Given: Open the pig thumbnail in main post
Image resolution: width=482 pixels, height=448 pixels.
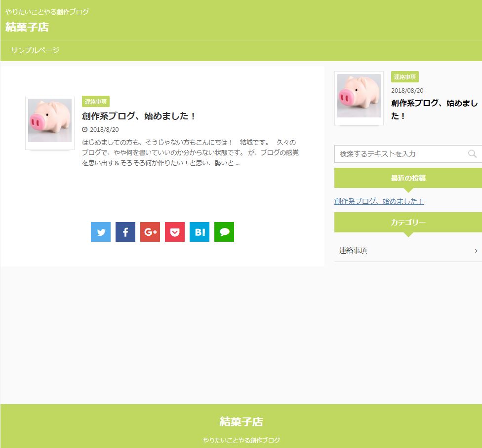Looking at the screenshot, I should [50, 121].
